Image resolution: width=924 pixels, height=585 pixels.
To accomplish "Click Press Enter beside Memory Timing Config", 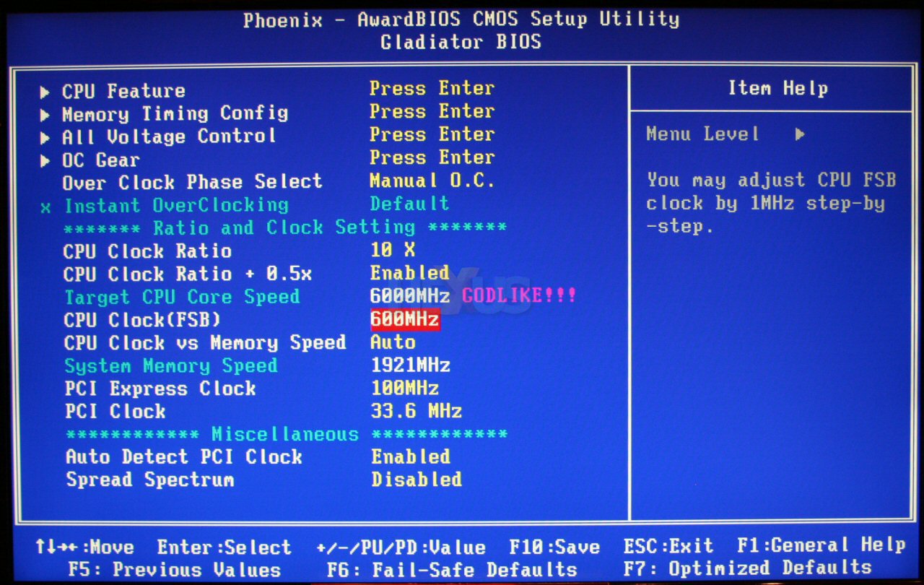I will [x=432, y=112].
